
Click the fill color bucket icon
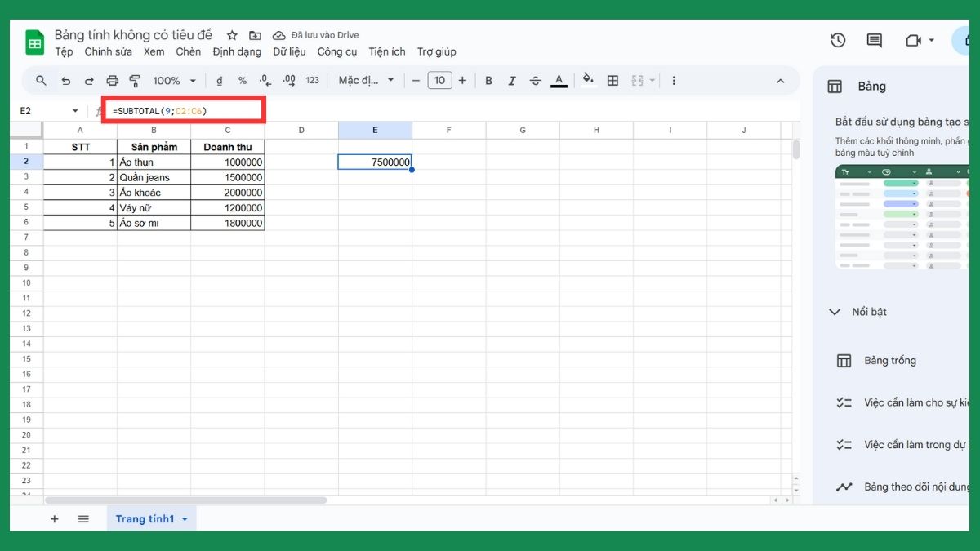tap(588, 80)
